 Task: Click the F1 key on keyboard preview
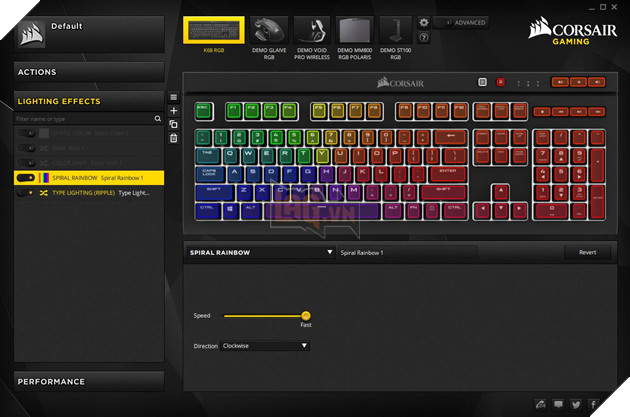234,112
